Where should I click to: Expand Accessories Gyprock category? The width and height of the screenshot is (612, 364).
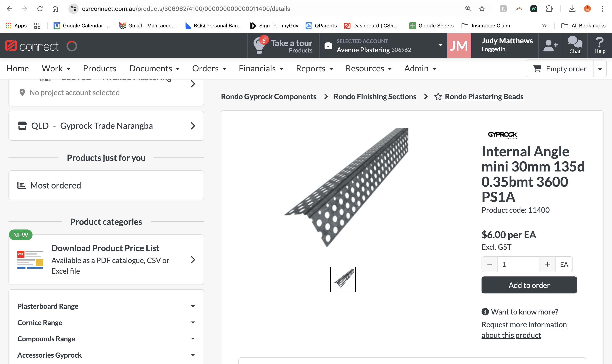click(106, 355)
